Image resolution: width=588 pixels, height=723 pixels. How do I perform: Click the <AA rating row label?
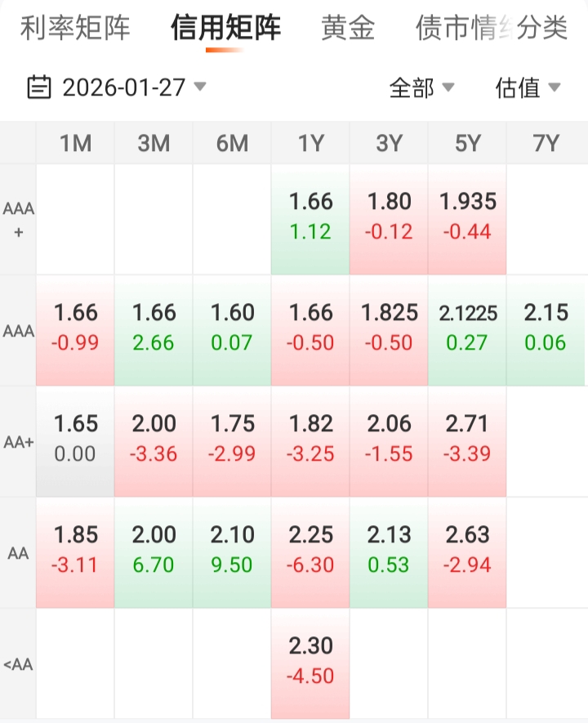point(18,664)
